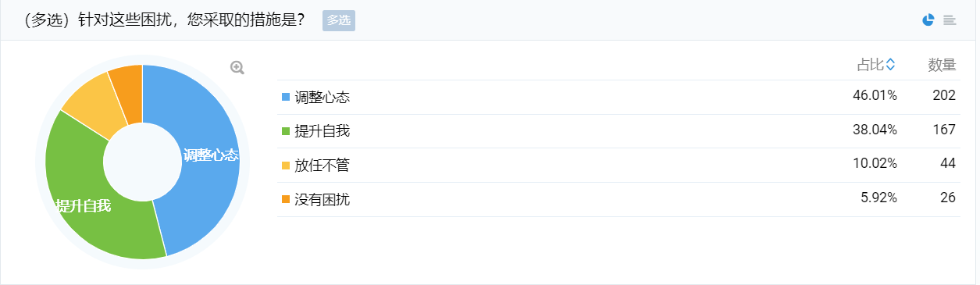
Task: Click the blue swatch beside 调整心态
Action: click(x=286, y=97)
